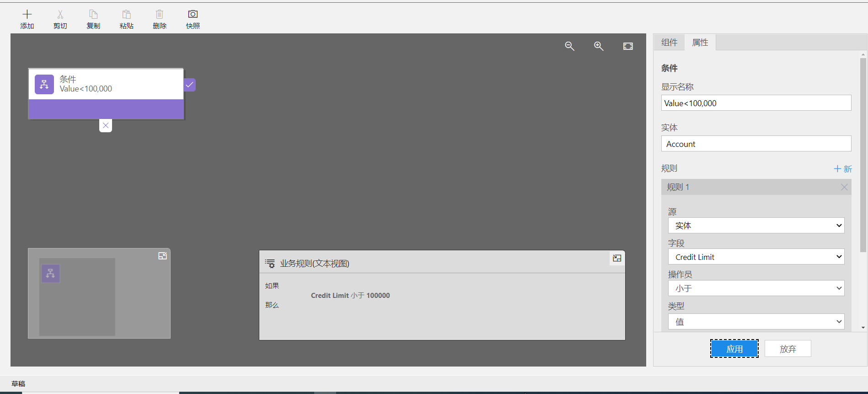Click the 添加 (Add) toolbar icon
Viewport: 868px width, 394px height.
[x=27, y=15]
